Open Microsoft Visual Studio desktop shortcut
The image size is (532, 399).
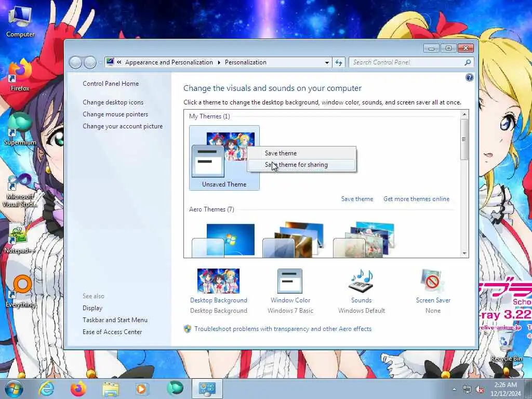tap(20, 190)
